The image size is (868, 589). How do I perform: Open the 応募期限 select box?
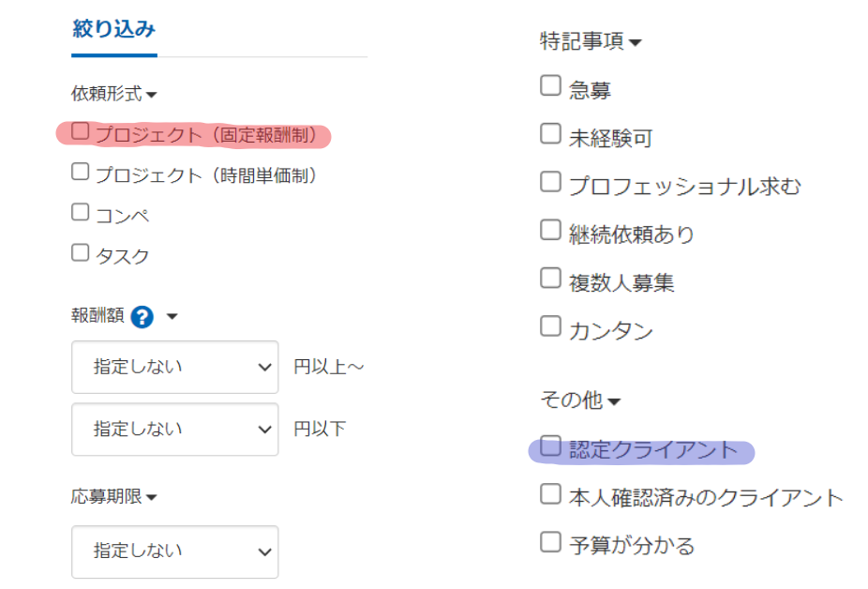[175, 551]
